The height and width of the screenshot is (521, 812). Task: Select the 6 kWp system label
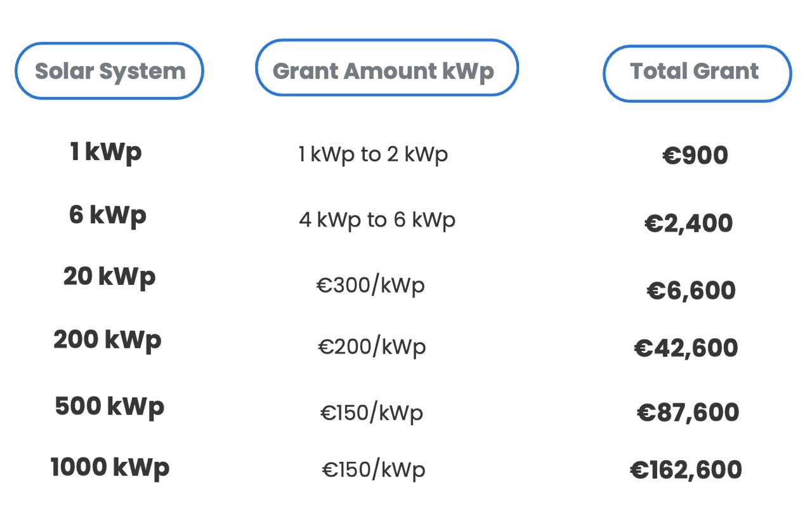(108, 215)
